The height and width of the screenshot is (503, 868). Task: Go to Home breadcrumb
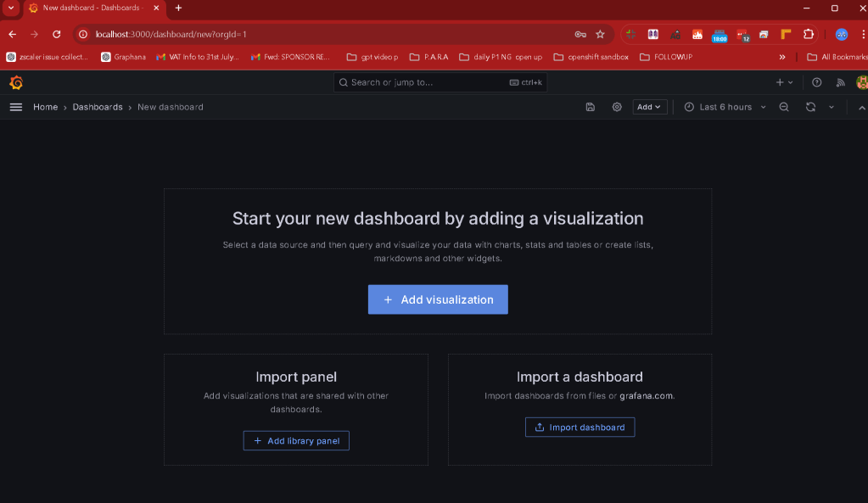coord(45,108)
